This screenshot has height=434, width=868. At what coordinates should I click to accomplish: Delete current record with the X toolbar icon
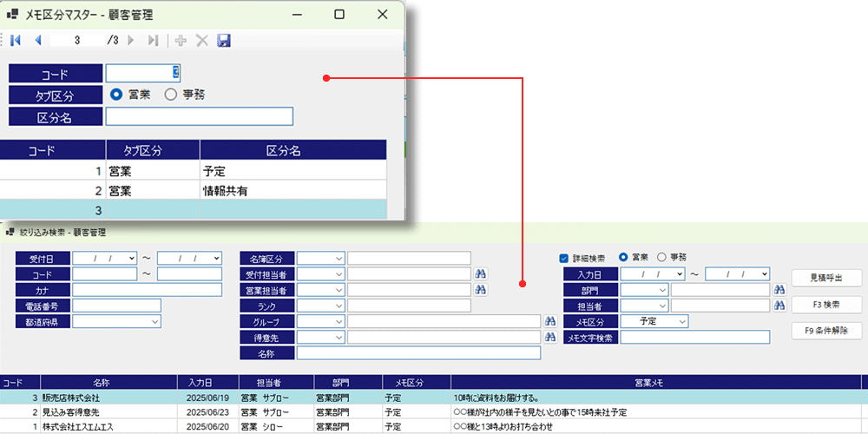pyautogui.click(x=202, y=40)
